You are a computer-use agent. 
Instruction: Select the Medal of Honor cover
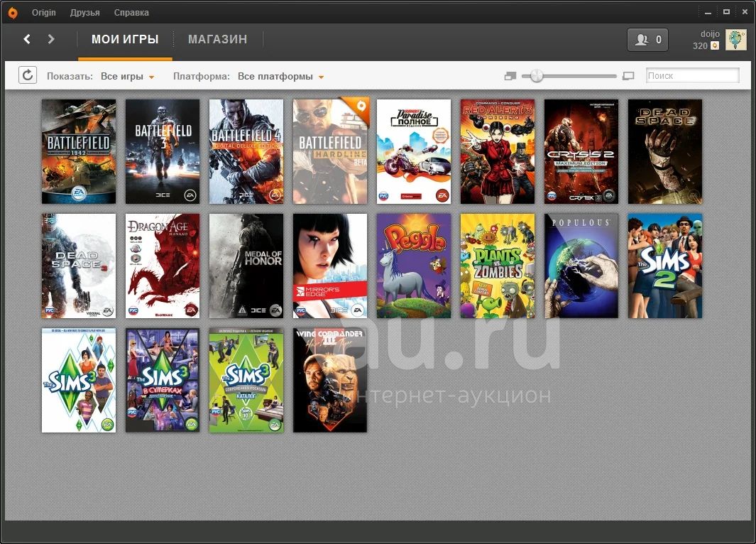pyautogui.click(x=246, y=266)
